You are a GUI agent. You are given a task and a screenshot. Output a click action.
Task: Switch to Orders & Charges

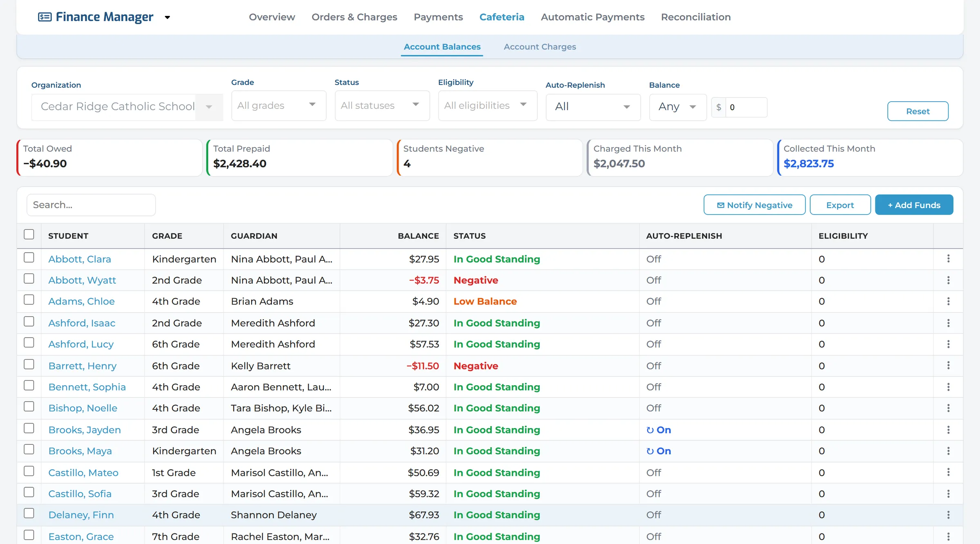coord(354,17)
